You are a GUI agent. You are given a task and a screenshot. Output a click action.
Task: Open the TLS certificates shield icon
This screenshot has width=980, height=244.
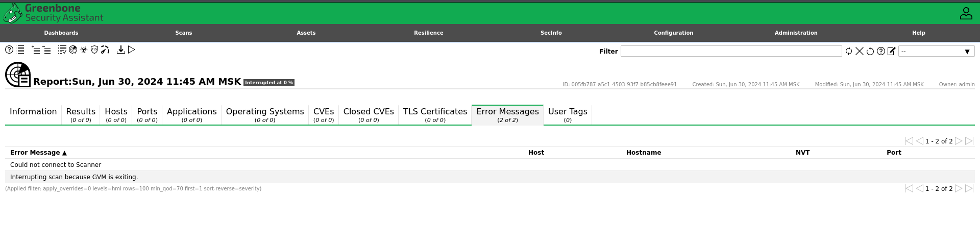[94, 50]
